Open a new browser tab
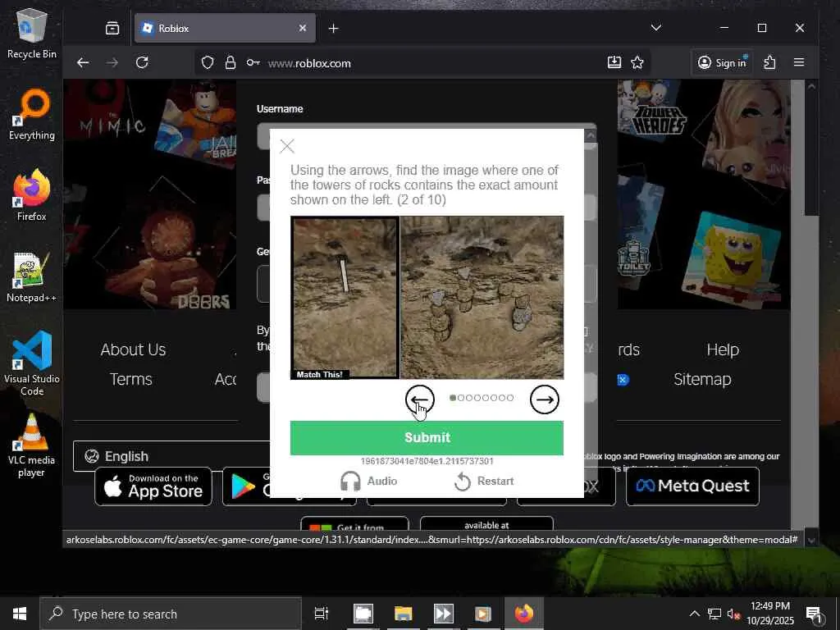This screenshot has height=630, width=840. (x=333, y=29)
